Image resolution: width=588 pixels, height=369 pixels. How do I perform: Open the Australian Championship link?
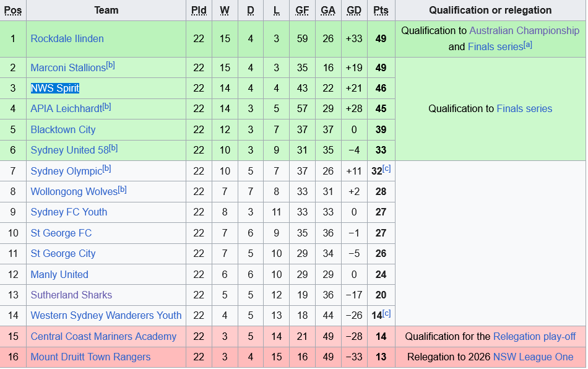[524, 30]
